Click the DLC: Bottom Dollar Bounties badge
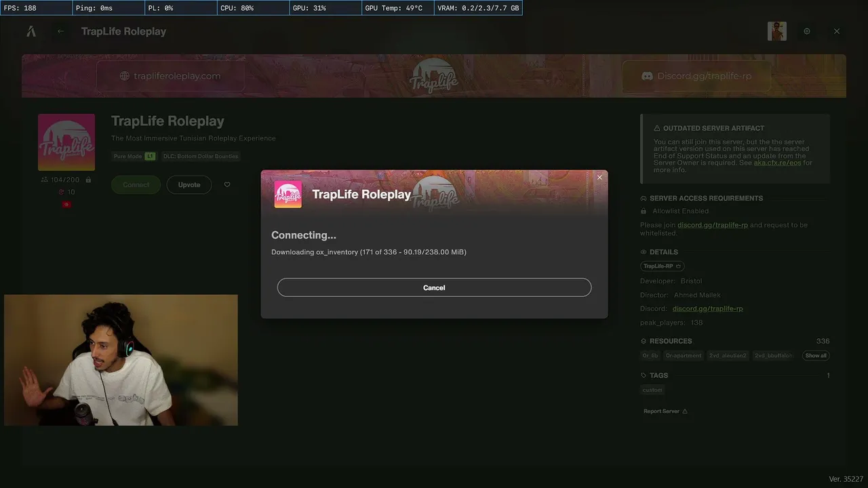The height and width of the screenshot is (488, 868). [201, 156]
